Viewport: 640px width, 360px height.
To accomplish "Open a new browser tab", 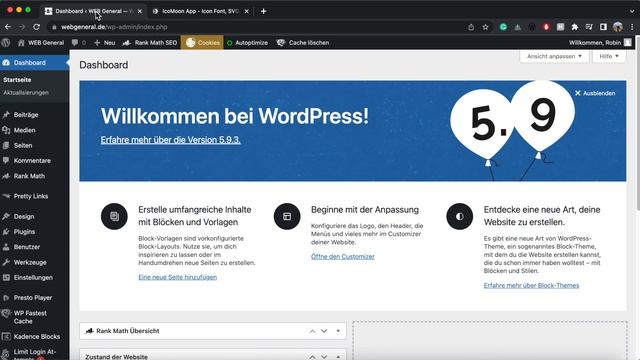I will tap(263, 11).
